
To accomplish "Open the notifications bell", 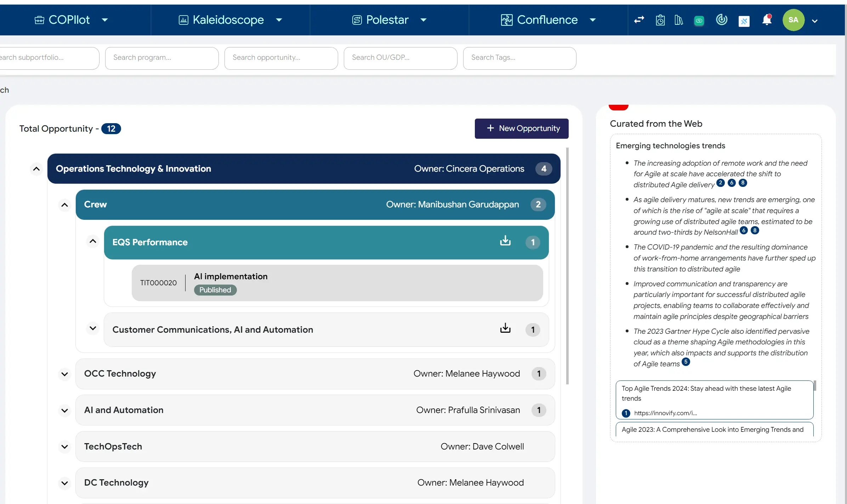I will 767,20.
